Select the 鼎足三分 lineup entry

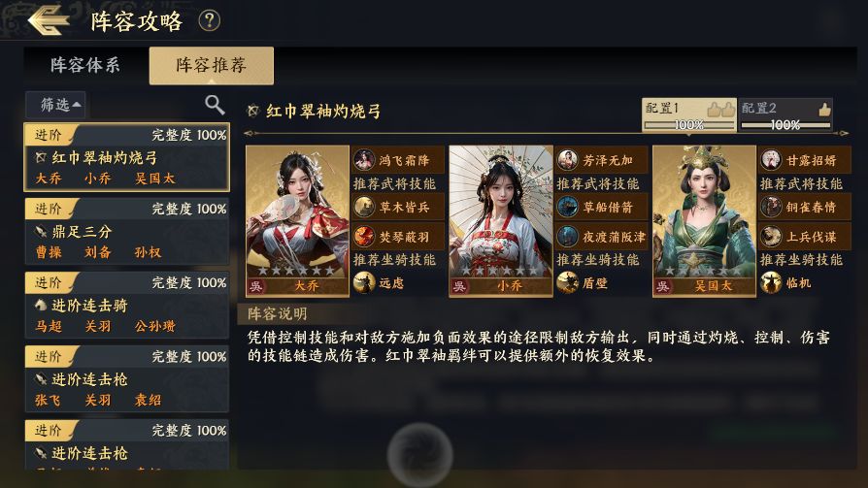pyautogui.click(x=127, y=231)
